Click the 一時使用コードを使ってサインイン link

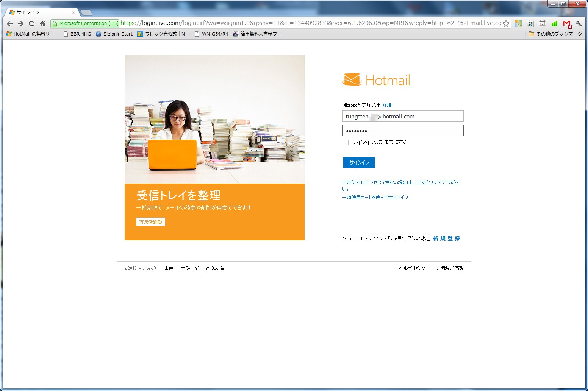pos(375,198)
